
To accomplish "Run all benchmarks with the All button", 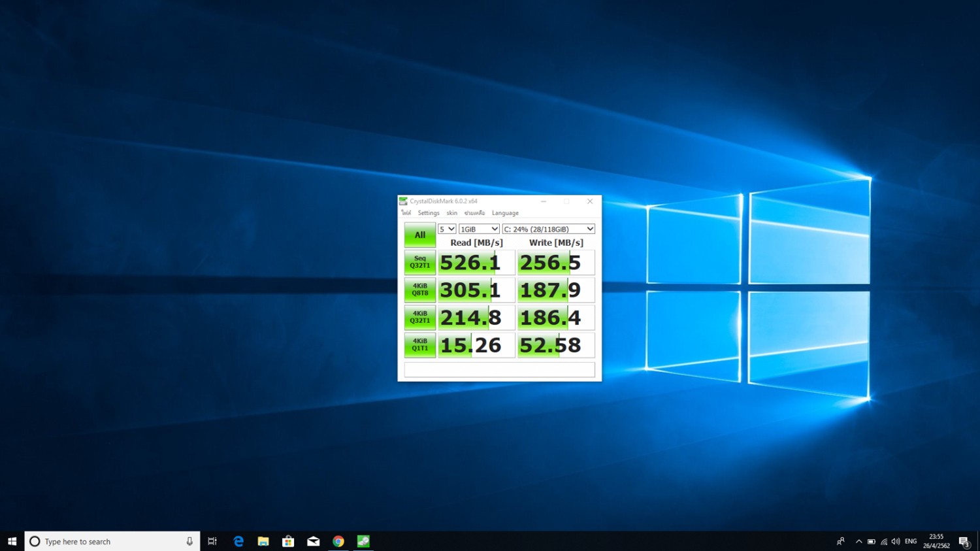I will (x=419, y=235).
